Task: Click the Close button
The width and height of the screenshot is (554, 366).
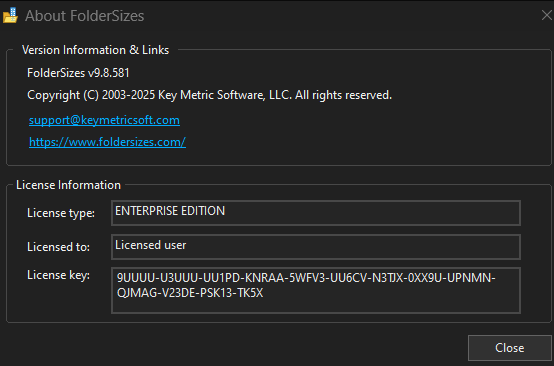Action: [x=509, y=348]
